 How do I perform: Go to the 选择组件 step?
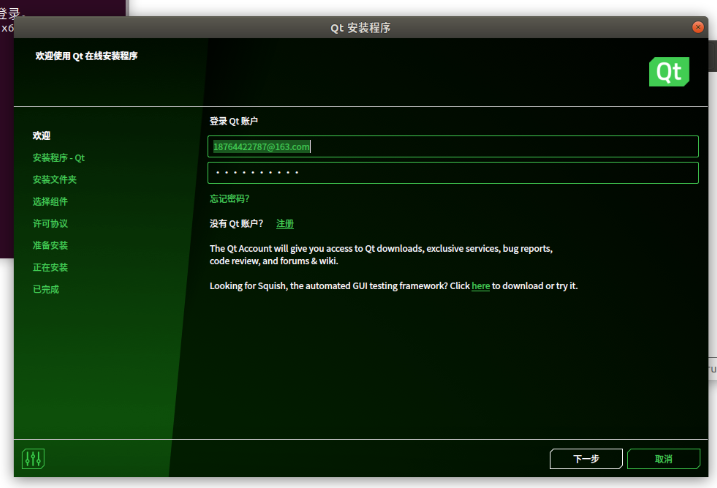50,202
